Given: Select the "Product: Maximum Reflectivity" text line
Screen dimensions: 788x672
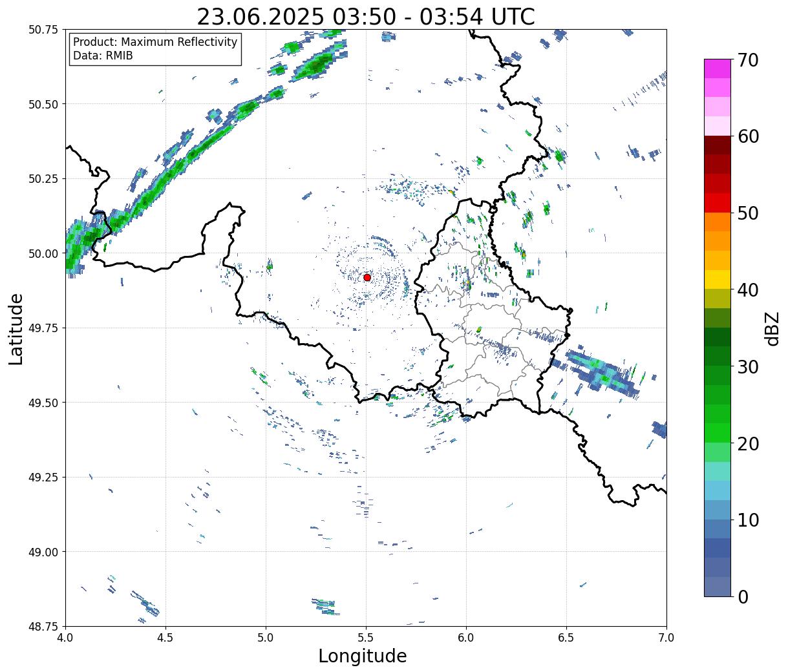Looking at the screenshot, I should [x=155, y=42].
